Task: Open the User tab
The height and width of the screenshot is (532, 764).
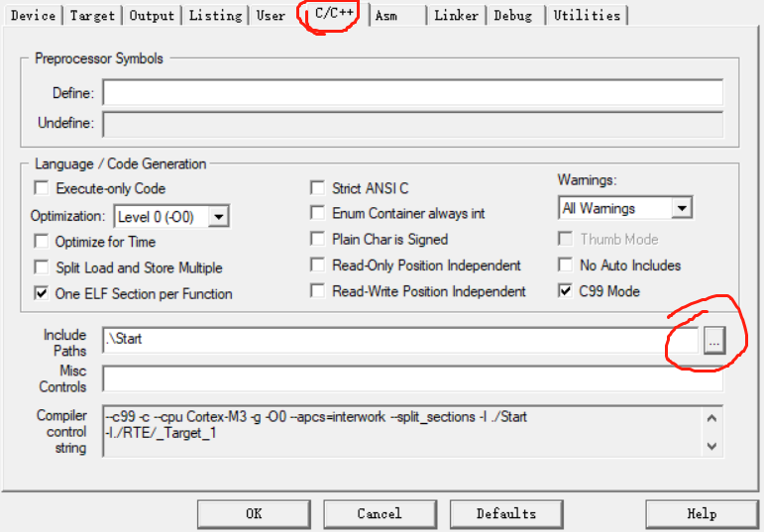Action: pyautogui.click(x=271, y=15)
